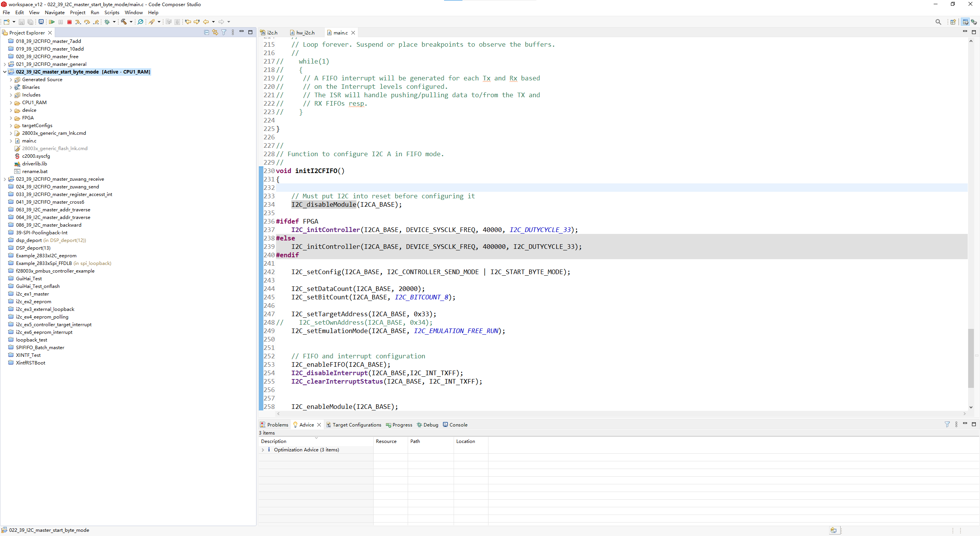Viewport: 980px width, 536px height.
Task: Close the main.c editor tab
Action: (x=353, y=33)
